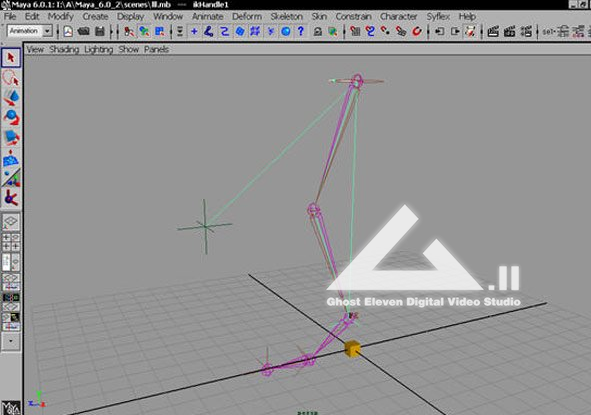591x415 pixels.
Task: Enable snap to view planes
Action: pos(401,31)
